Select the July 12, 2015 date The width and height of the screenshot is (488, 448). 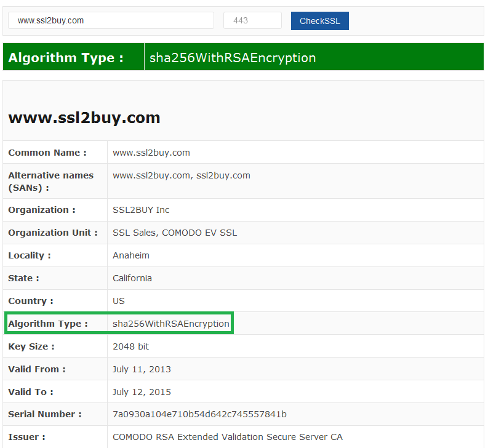click(x=142, y=392)
